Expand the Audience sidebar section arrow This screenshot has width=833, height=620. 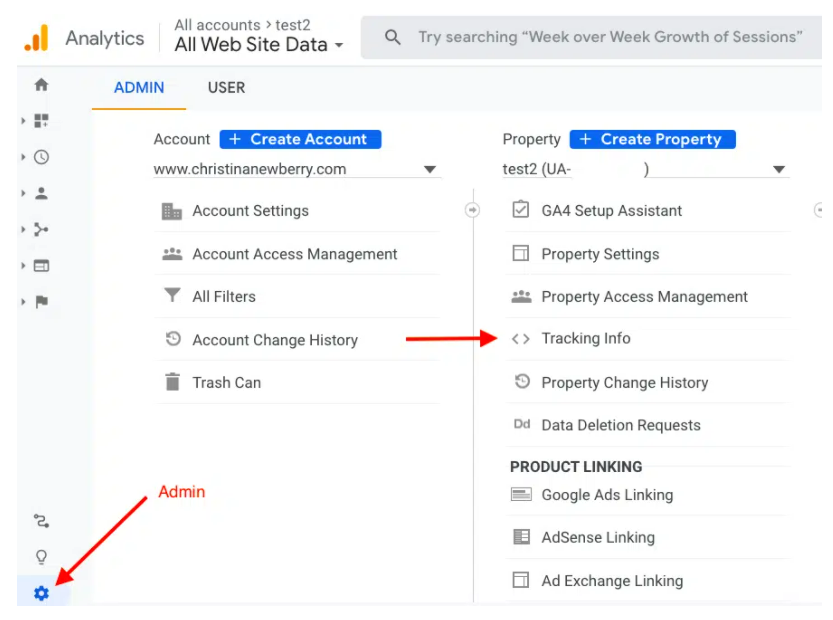click(23, 193)
